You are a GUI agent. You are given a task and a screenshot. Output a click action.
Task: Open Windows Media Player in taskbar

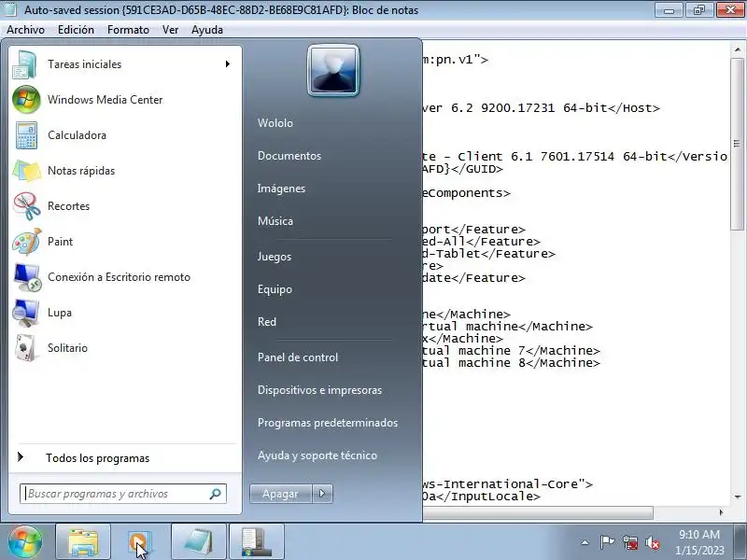(139, 542)
